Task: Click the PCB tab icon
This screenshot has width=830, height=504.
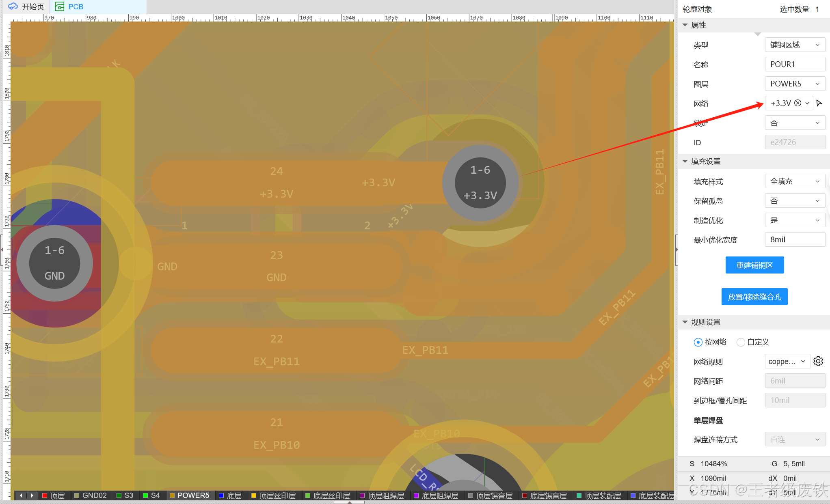Action: [x=60, y=6]
